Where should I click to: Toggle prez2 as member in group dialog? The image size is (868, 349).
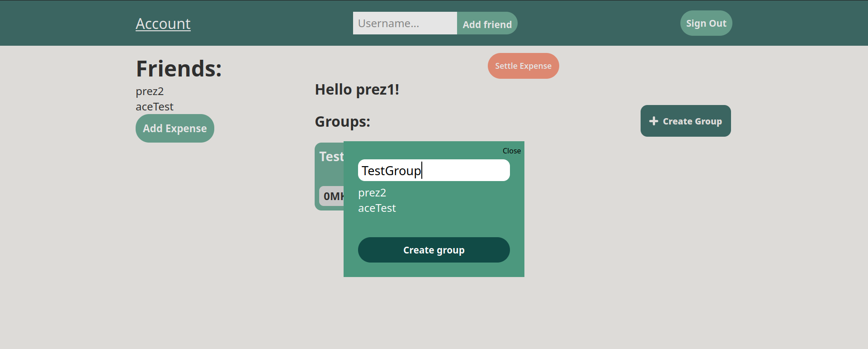tap(372, 193)
